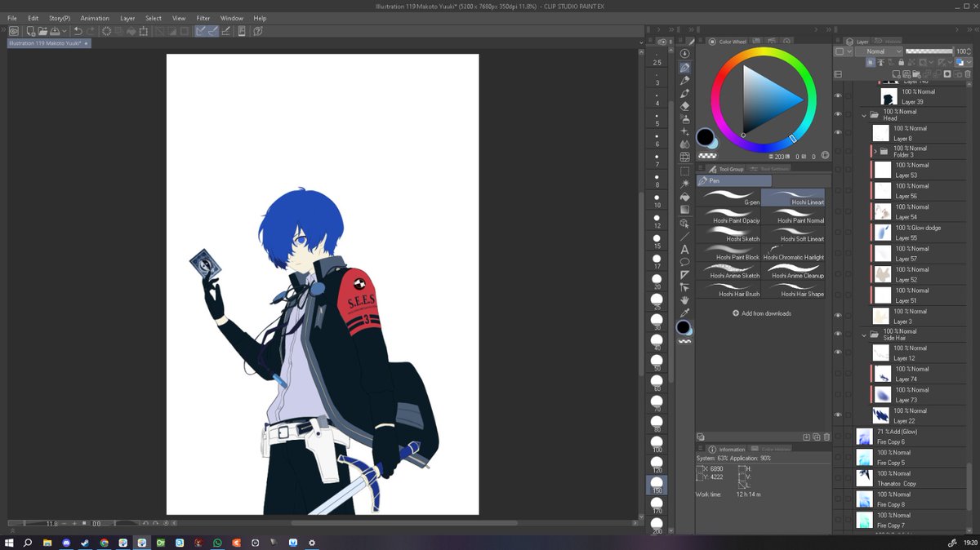Hide Layer 39 using its eye icon
Viewport: 980px width, 550px height.
(x=838, y=96)
